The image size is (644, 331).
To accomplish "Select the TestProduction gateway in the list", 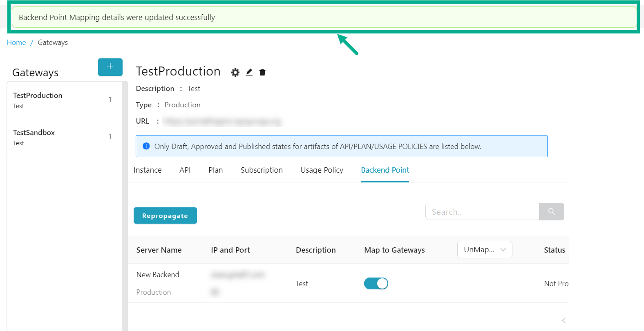I will tap(65, 100).
